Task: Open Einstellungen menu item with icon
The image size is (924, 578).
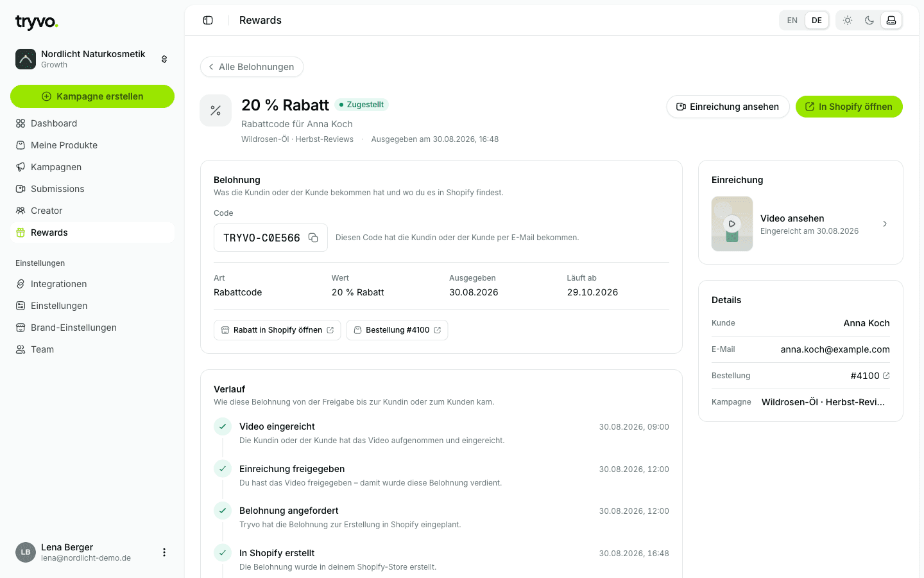Action: click(x=92, y=306)
